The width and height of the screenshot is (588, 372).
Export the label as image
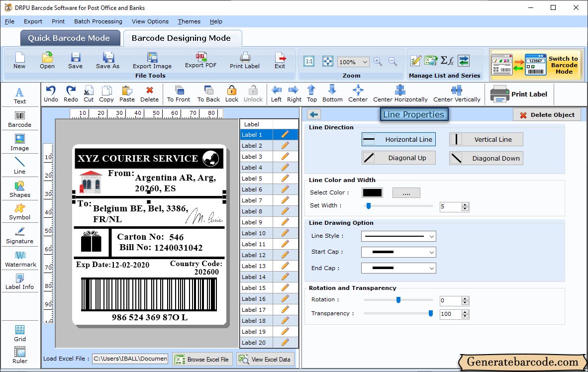point(152,60)
